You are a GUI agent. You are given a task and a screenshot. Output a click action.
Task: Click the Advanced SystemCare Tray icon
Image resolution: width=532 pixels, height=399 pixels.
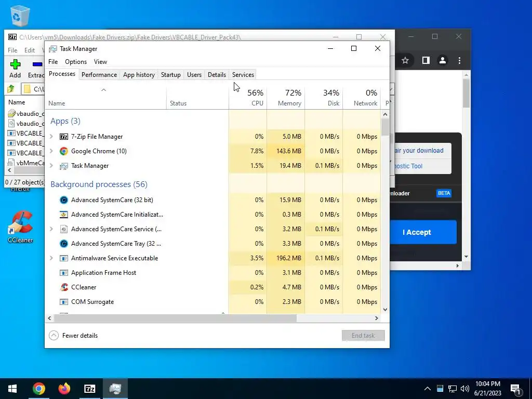64,244
